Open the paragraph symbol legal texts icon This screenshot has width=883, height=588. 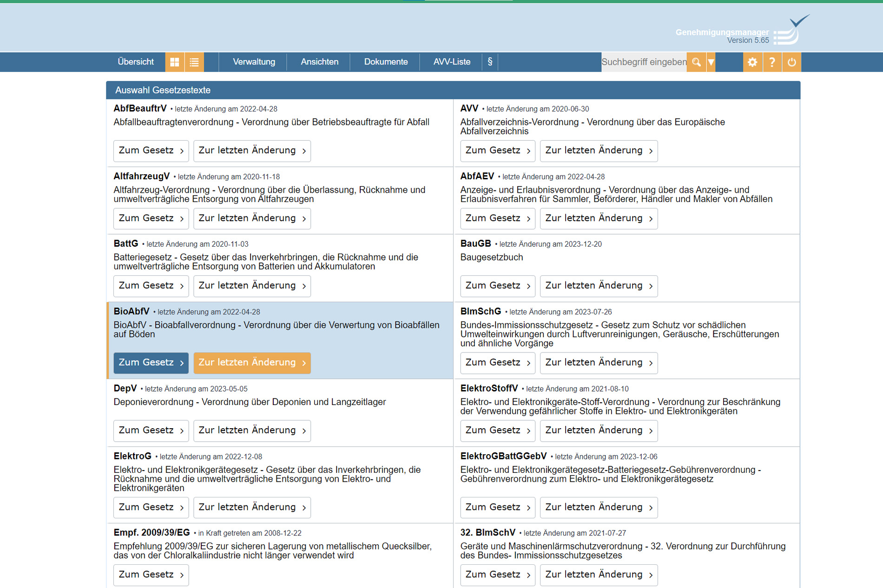[490, 62]
